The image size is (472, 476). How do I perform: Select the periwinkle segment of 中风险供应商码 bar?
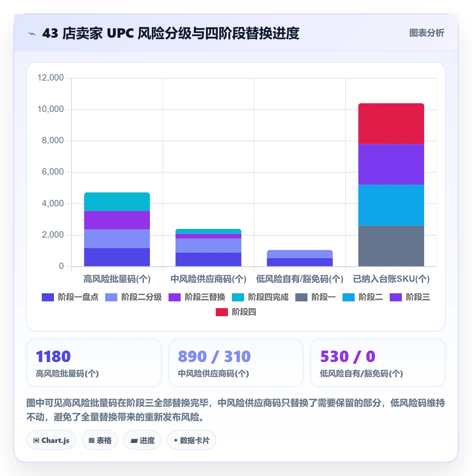pos(208,245)
